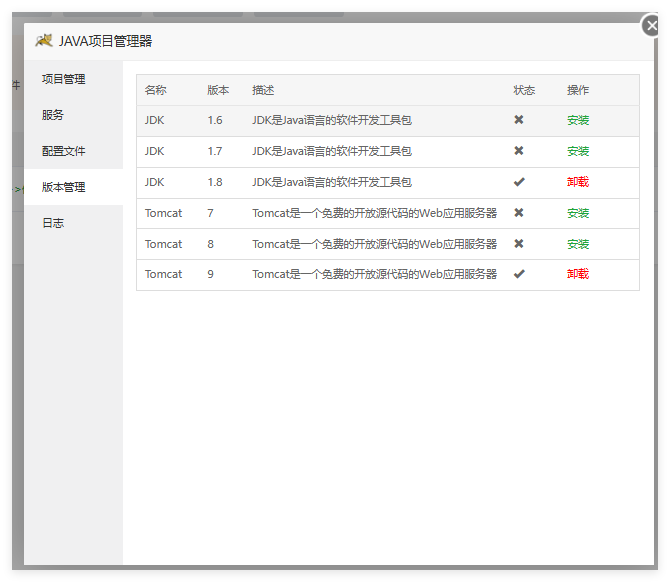Click the cross status icon for JDK 1.6
The width and height of the screenshot is (670, 582).
point(519,120)
